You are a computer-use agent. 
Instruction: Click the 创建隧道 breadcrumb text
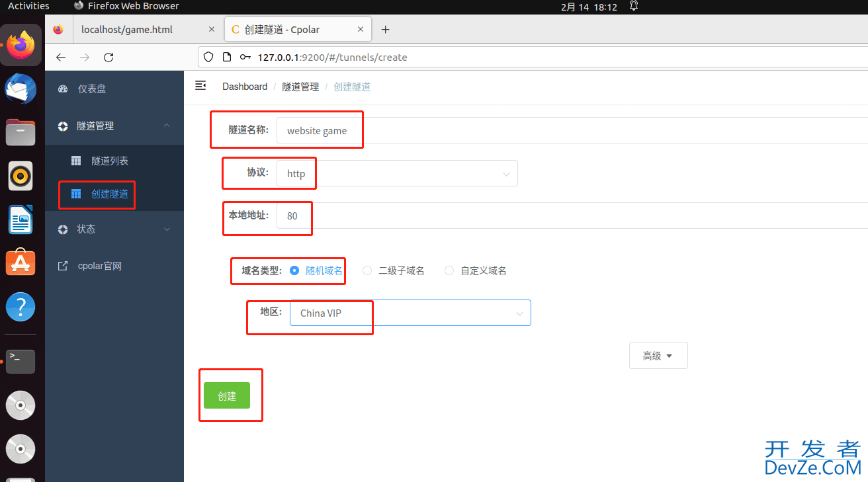352,87
